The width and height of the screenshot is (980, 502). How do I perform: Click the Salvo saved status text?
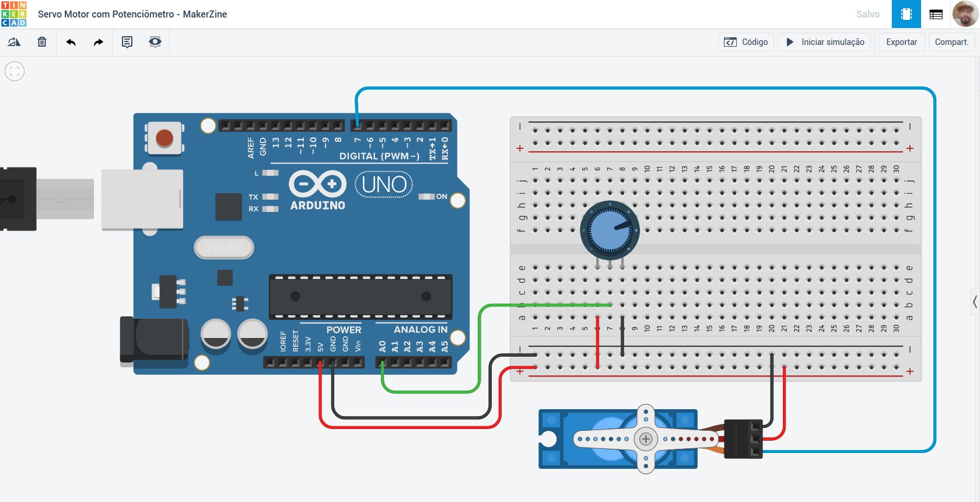(868, 14)
